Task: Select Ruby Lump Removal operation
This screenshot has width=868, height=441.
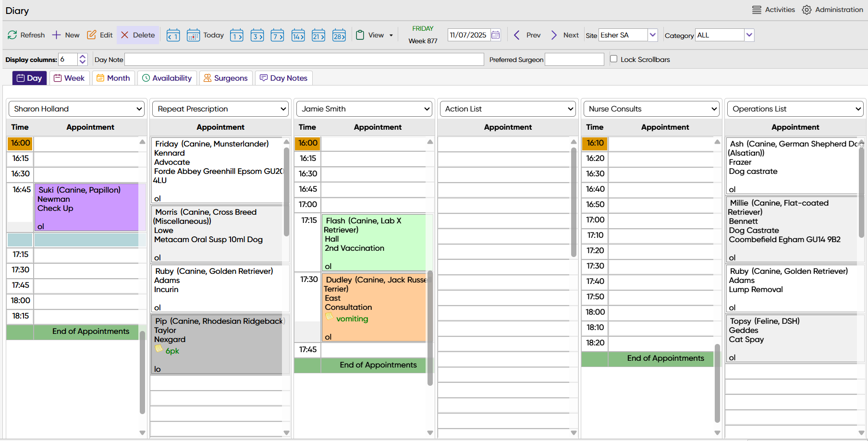Action: point(792,289)
